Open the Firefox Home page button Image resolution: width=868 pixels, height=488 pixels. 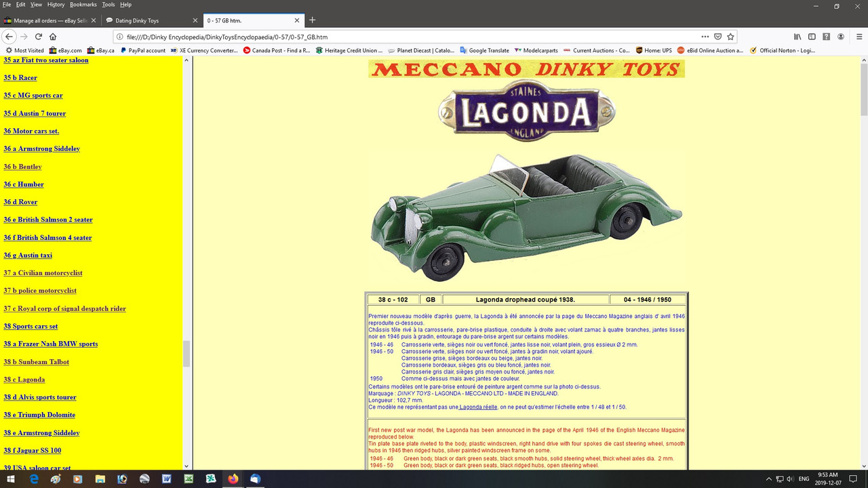coord(53,37)
